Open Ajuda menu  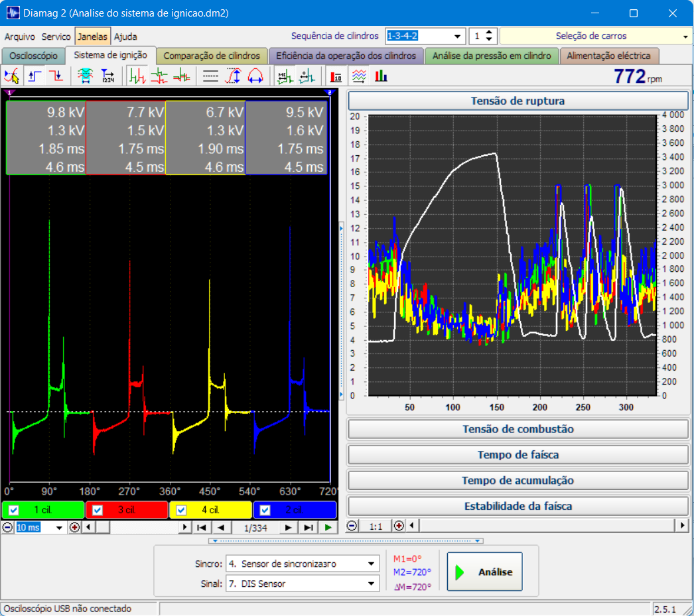click(125, 36)
